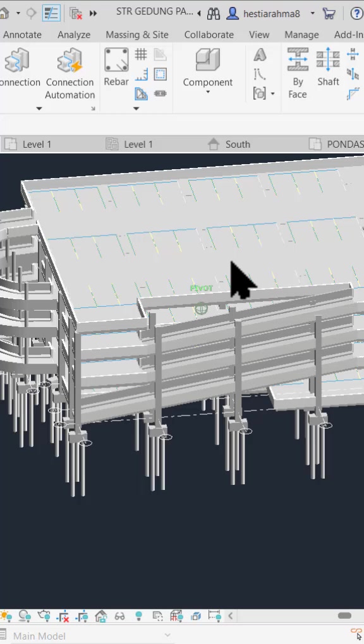
Task: Select the Path reinforcement icon
Action: tap(141, 75)
